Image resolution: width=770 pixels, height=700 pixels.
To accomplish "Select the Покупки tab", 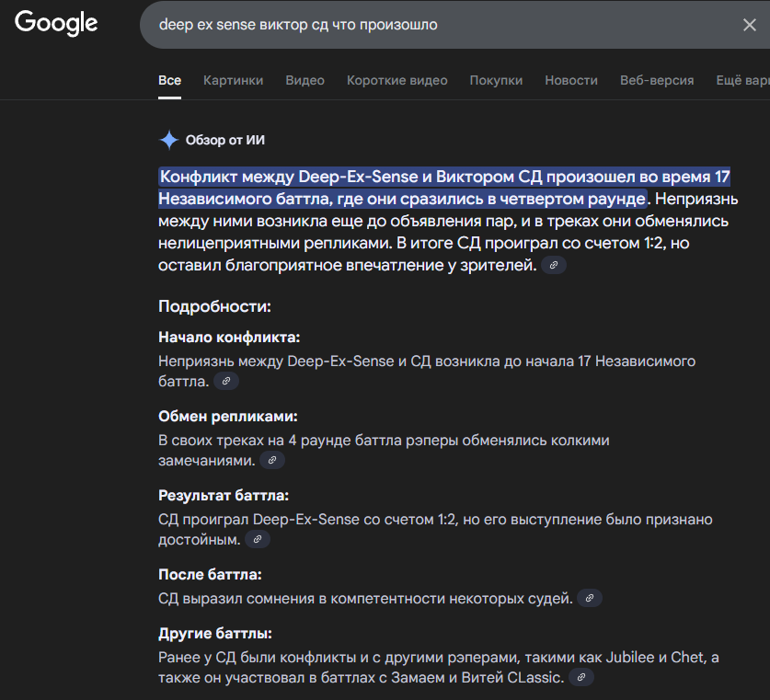I will tap(496, 80).
